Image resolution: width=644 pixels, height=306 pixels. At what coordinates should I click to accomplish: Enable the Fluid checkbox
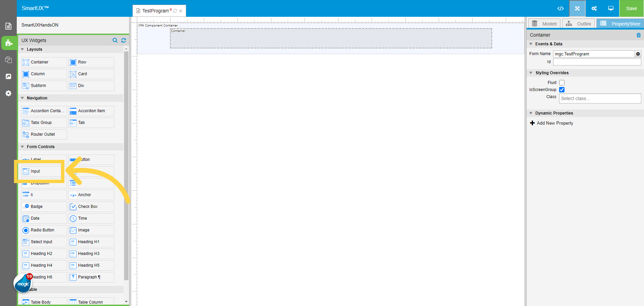[x=562, y=83]
